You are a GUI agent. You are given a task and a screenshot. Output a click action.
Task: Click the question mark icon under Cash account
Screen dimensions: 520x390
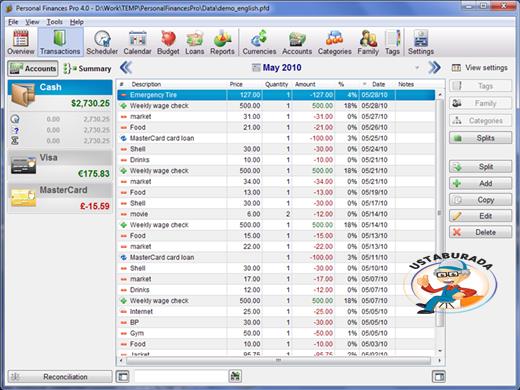pos(16,130)
